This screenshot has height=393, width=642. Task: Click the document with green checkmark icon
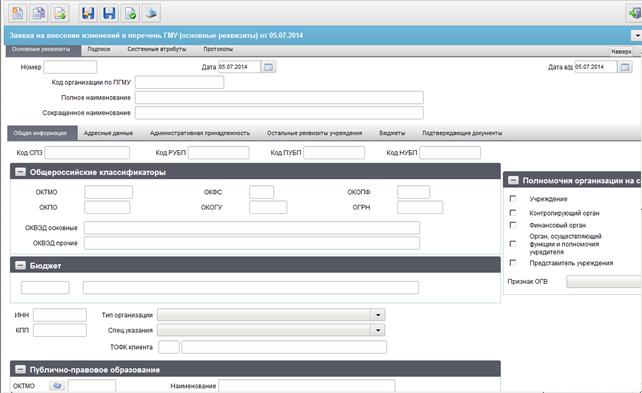coord(130,13)
